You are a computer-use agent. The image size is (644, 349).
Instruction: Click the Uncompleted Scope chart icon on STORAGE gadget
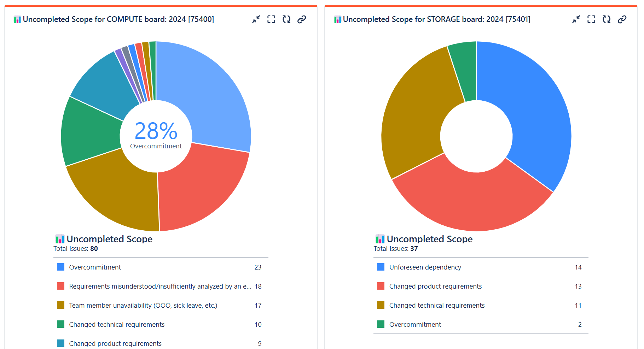[379, 239]
